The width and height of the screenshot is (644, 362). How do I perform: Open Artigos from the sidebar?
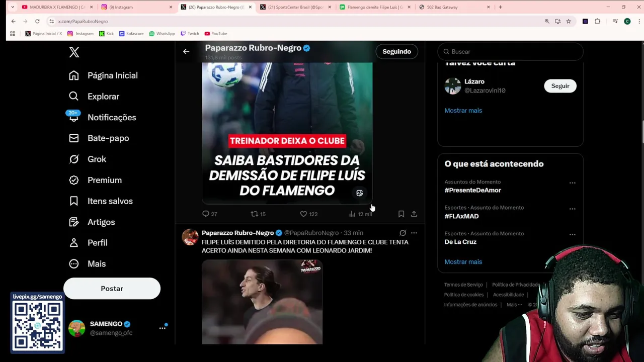point(92,222)
